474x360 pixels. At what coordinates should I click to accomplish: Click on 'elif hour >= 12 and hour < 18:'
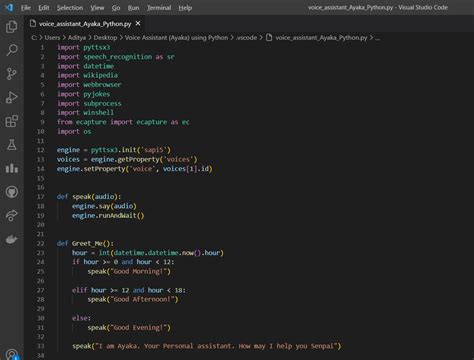129,290
